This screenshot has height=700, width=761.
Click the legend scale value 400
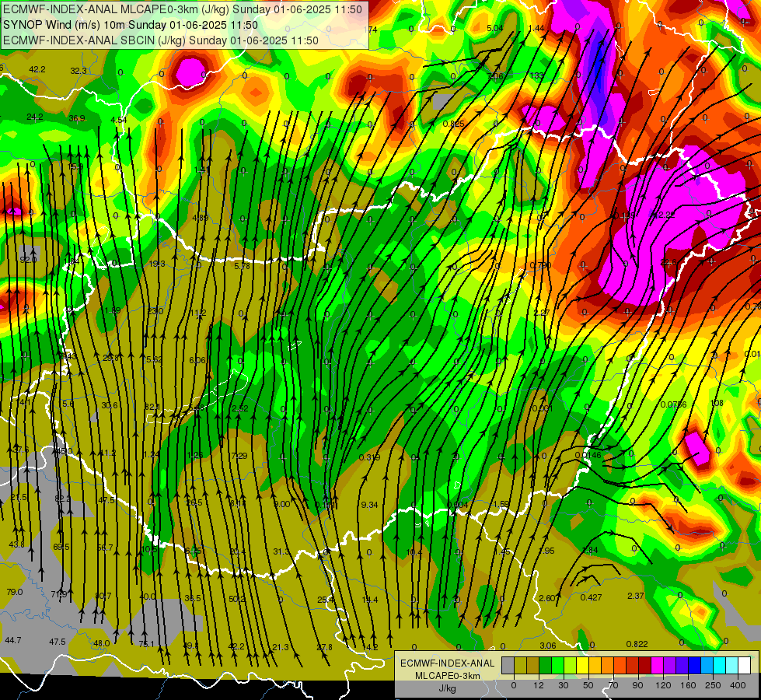[x=738, y=685]
